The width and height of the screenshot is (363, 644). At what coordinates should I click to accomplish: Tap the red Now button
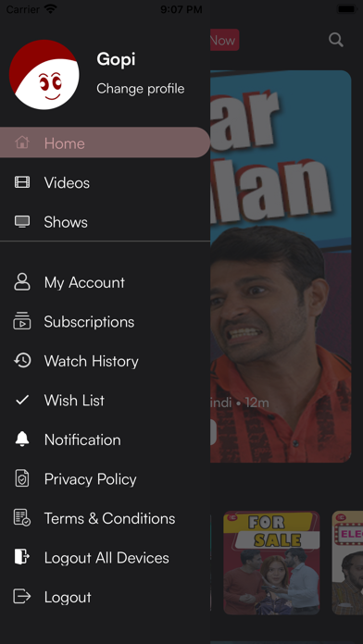[x=224, y=40]
